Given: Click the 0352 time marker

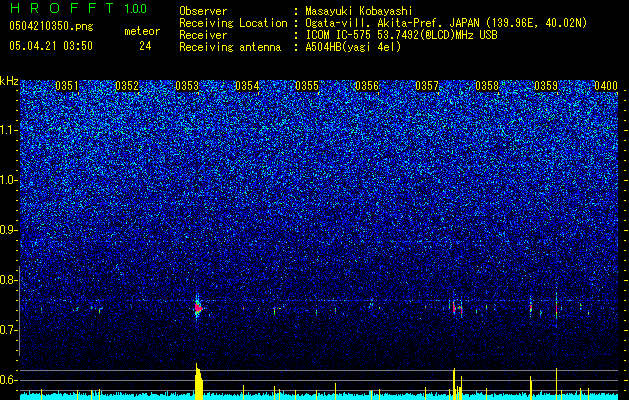Looking at the screenshot, I should pos(127,86).
